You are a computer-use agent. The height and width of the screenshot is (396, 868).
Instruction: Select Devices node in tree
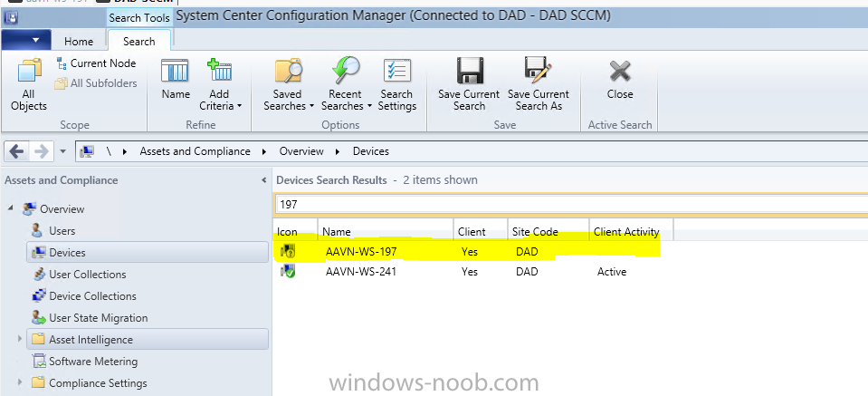click(x=148, y=253)
